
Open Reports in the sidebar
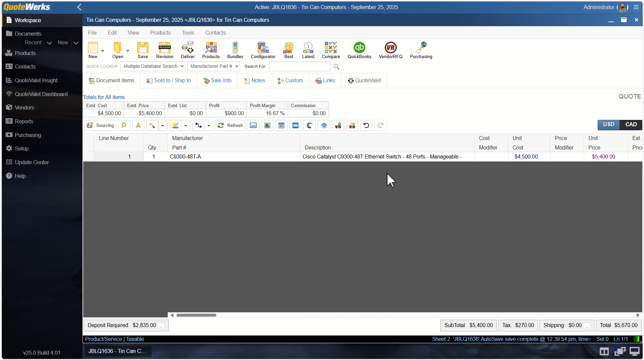[x=24, y=122]
